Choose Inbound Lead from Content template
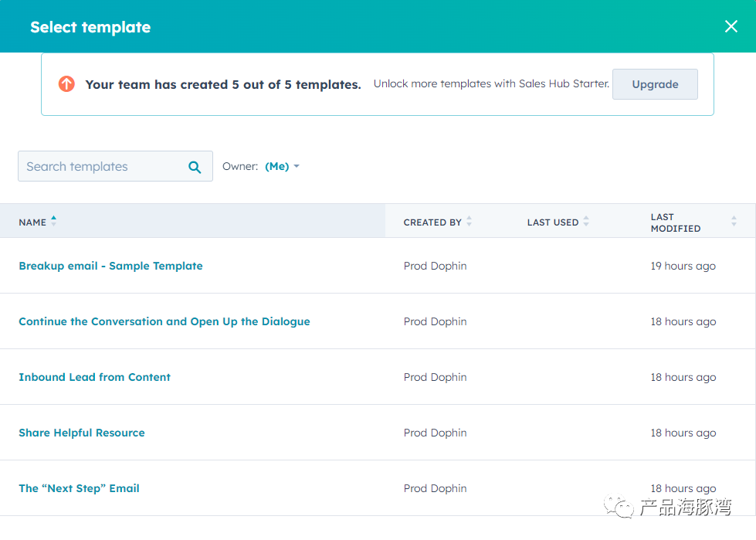 click(x=94, y=377)
